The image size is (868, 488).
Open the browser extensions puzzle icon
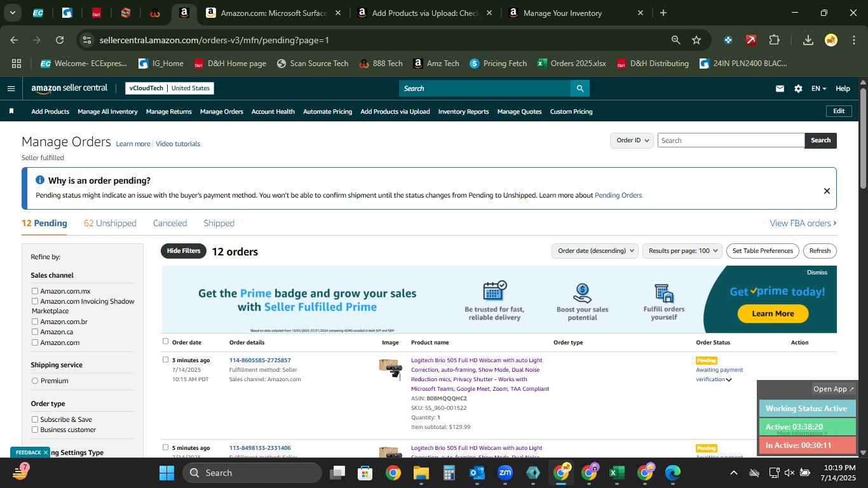pos(774,40)
